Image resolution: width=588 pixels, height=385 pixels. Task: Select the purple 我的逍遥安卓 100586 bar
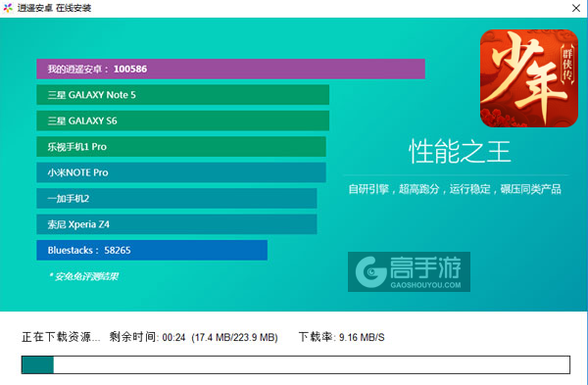230,69
